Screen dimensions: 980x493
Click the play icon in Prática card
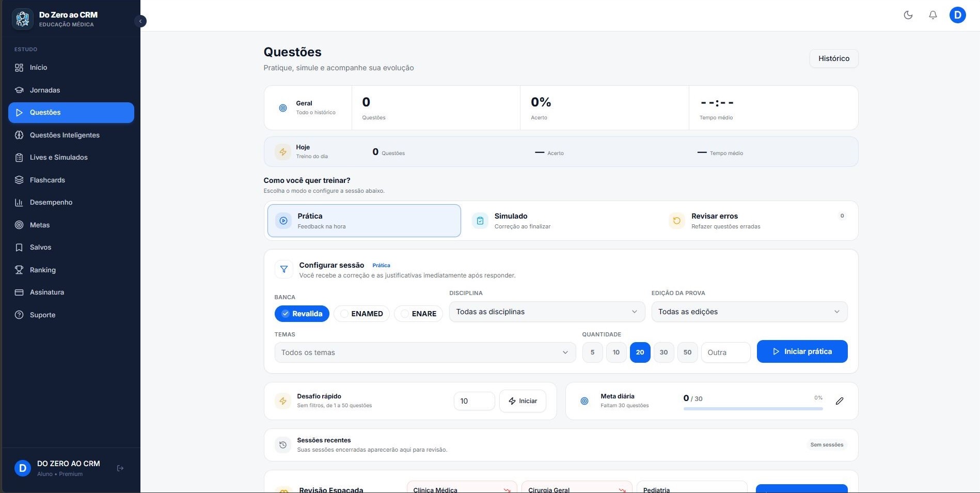(x=283, y=221)
